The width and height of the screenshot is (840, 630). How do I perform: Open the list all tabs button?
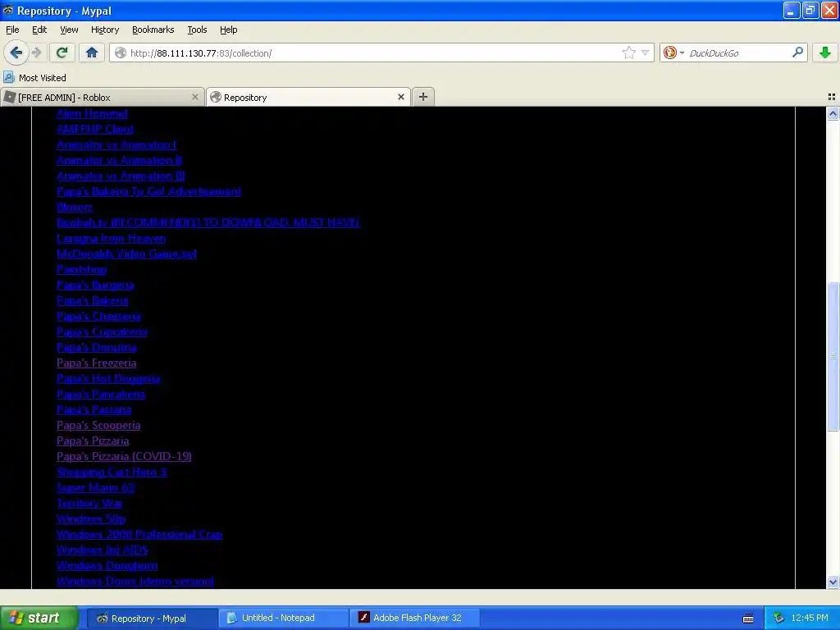[832, 97]
